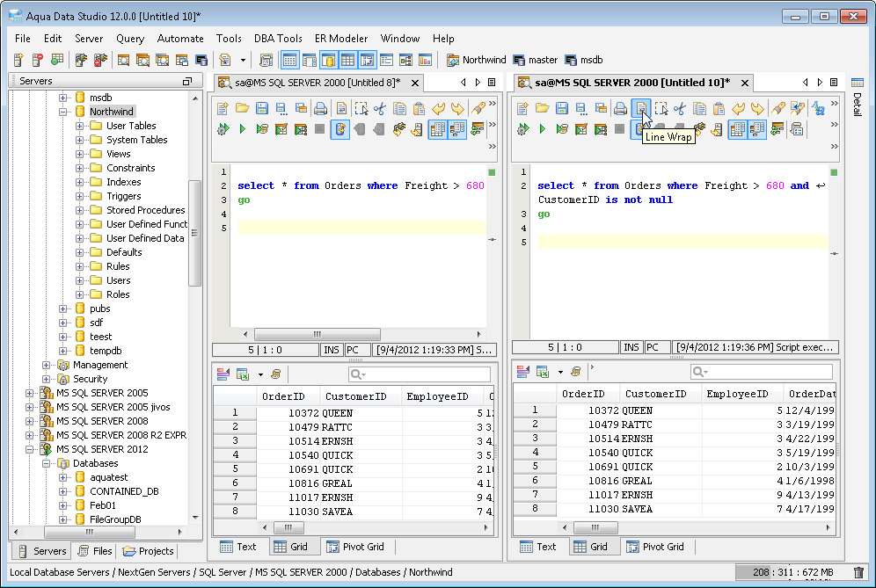
Task: Open the Query menu
Action: click(130, 39)
